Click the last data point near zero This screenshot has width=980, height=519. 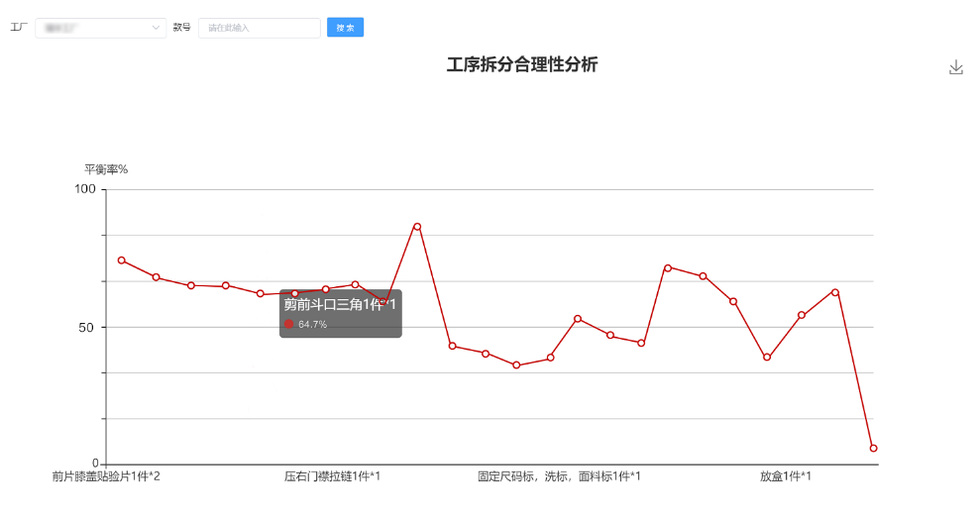coord(873,449)
